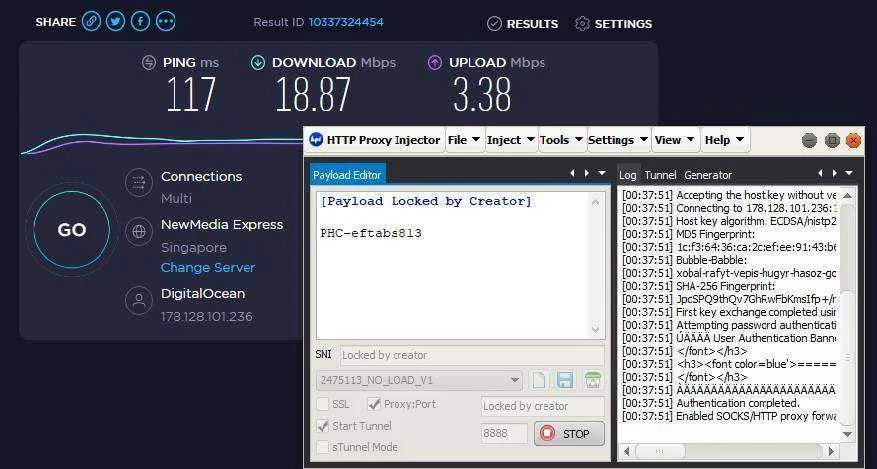
Task: Click the share link icon on Speedtest
Action: [x=91, y=22]
